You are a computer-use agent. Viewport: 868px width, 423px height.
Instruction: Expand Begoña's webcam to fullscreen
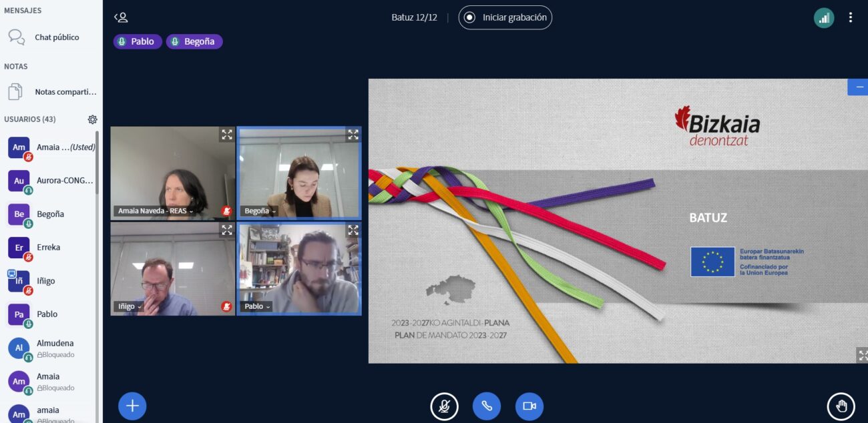[x=353, y=135]
